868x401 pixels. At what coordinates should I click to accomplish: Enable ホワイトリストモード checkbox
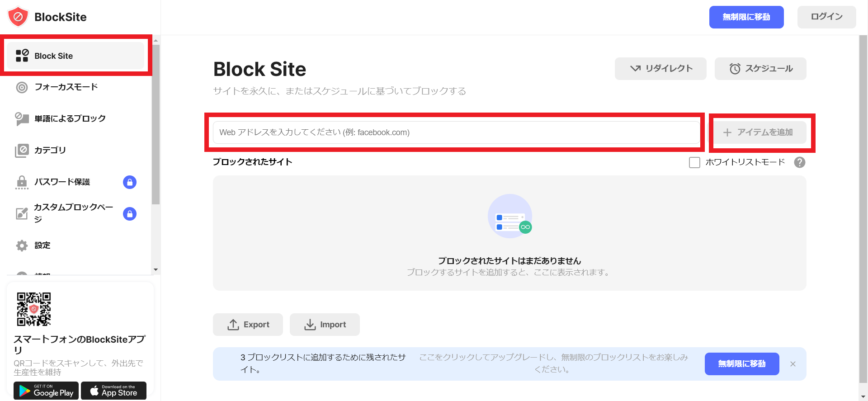coord(694,162)
